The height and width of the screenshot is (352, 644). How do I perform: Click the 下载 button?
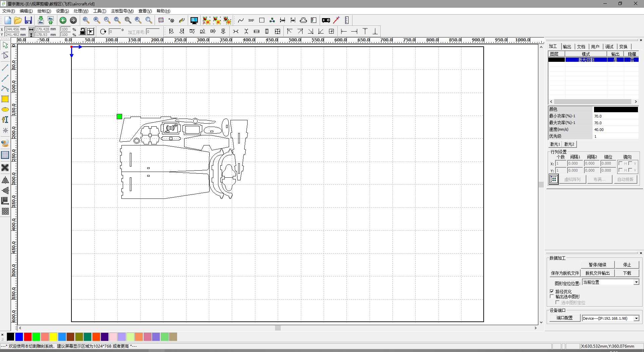[627, 273]
